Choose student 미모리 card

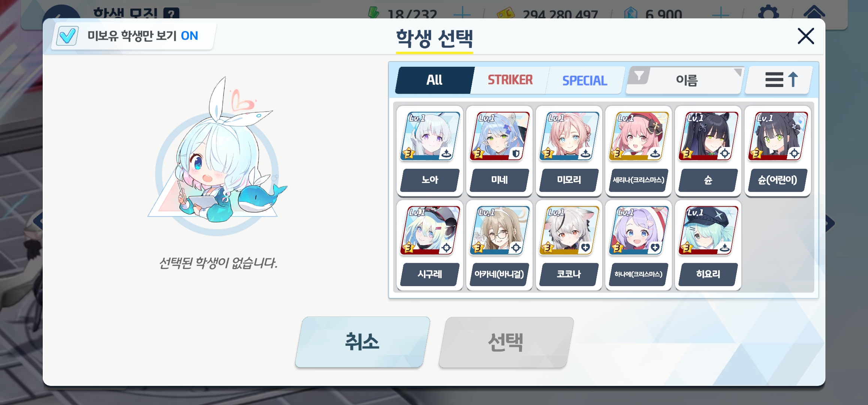569,151
